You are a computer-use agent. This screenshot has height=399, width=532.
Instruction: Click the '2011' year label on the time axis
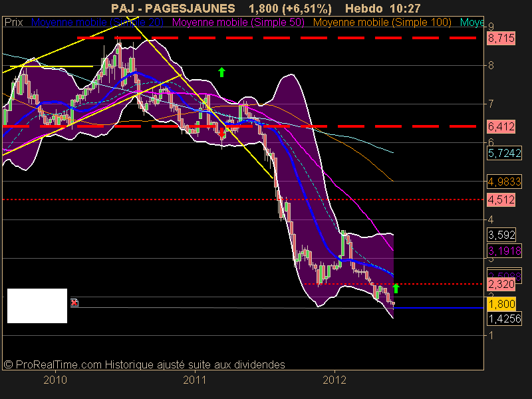click(195, 380)
